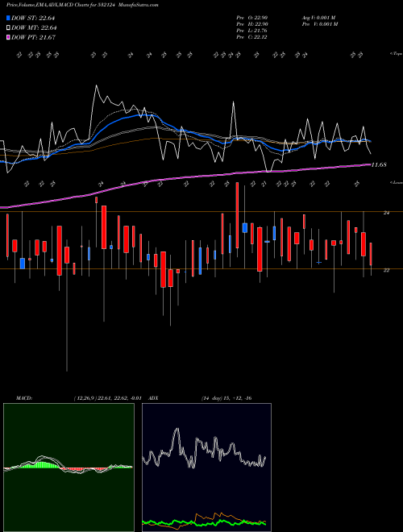Click the blue DOW ST legend swatch
403x532 pixels.
[9, 18]
